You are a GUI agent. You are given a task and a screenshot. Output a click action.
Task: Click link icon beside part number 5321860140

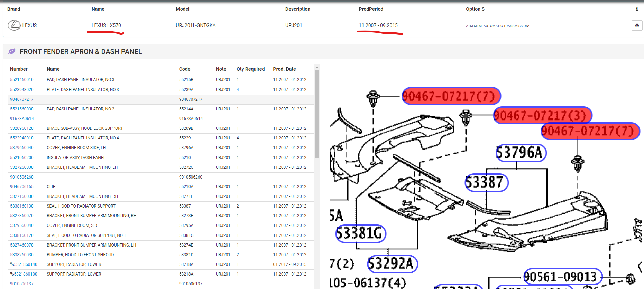[12, 264]
